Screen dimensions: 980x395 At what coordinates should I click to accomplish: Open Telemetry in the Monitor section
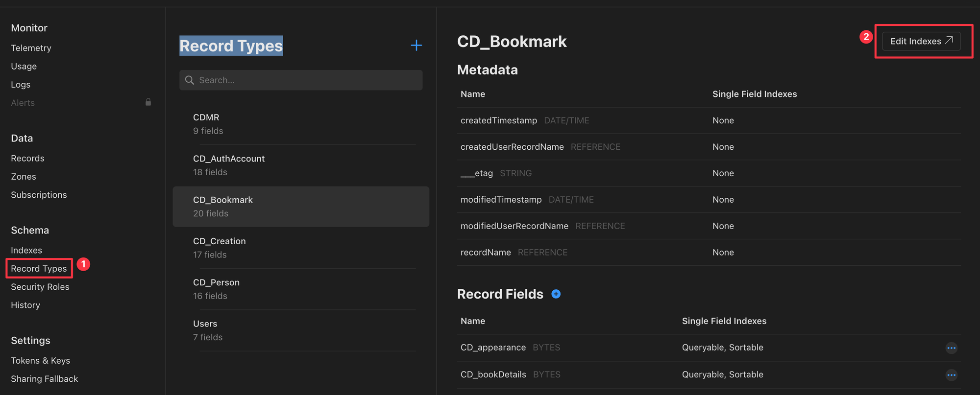pyautogui.click(x=31, y=48)
